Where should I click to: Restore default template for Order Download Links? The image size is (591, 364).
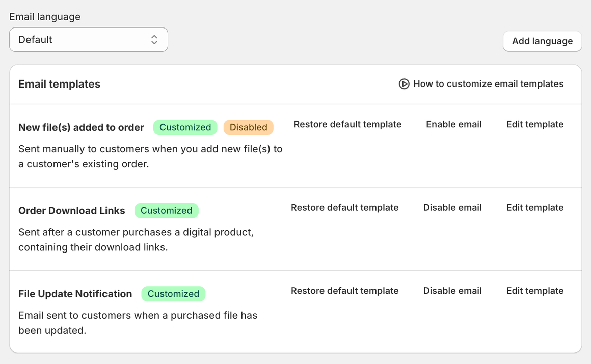point(344,208)
